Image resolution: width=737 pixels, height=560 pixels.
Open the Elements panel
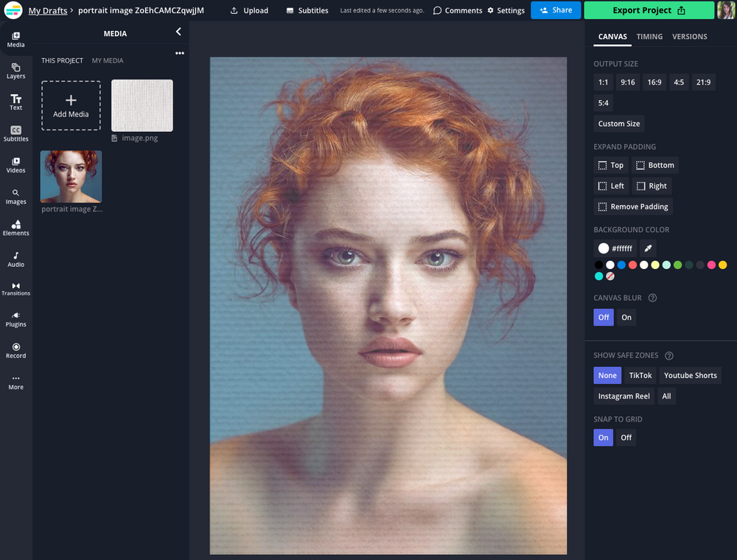coord(15,228)
